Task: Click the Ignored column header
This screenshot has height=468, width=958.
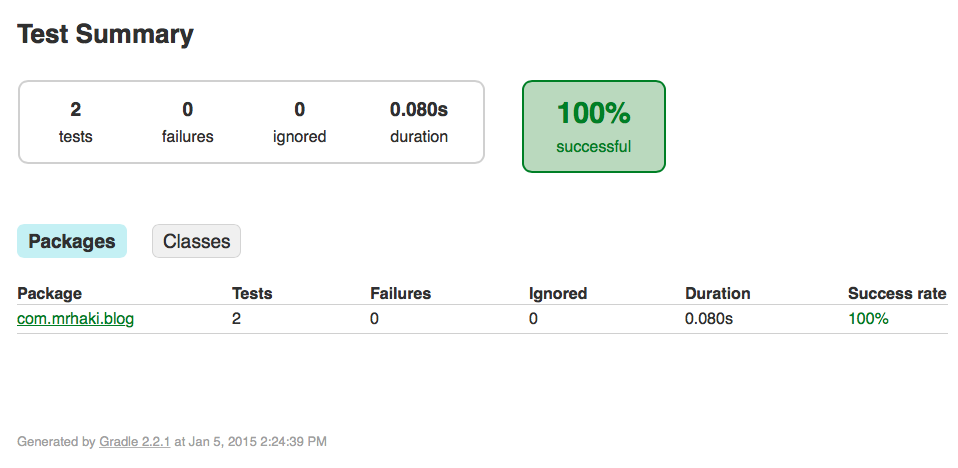Action: pos(558,293)
